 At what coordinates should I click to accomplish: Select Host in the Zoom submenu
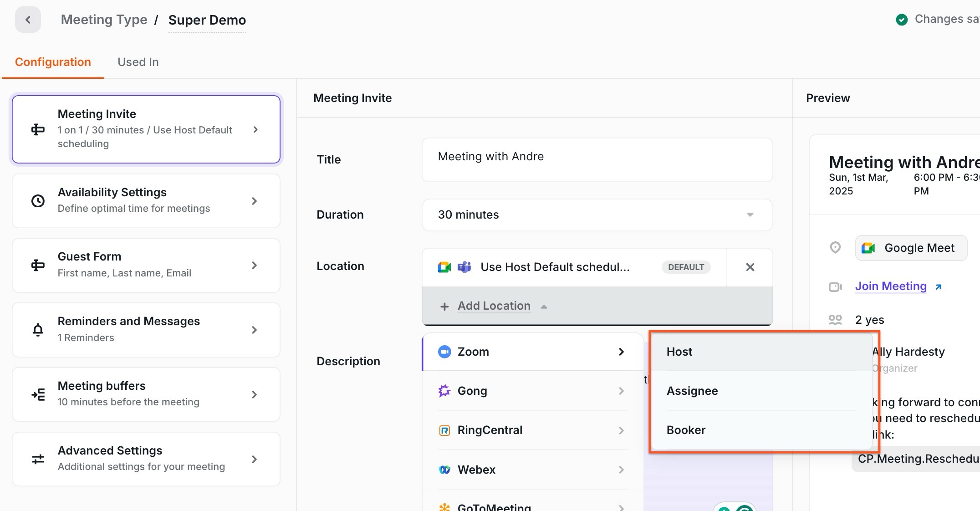[x=761, y=352]
